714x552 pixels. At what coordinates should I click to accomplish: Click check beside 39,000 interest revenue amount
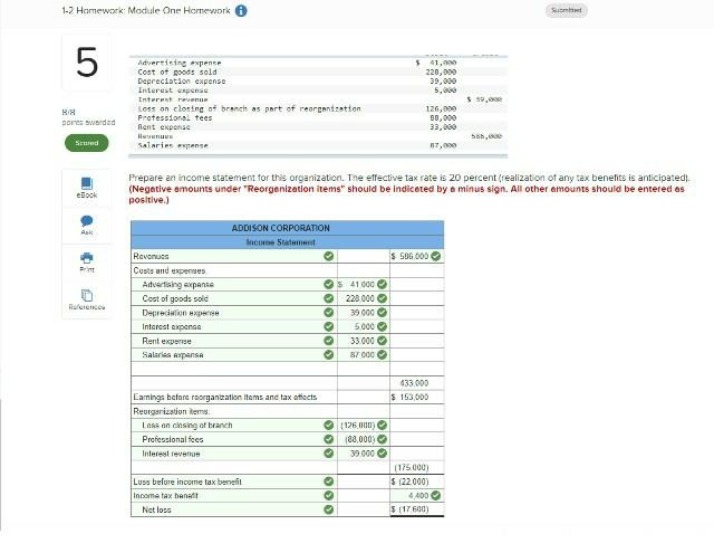click(x=382, y=453)
